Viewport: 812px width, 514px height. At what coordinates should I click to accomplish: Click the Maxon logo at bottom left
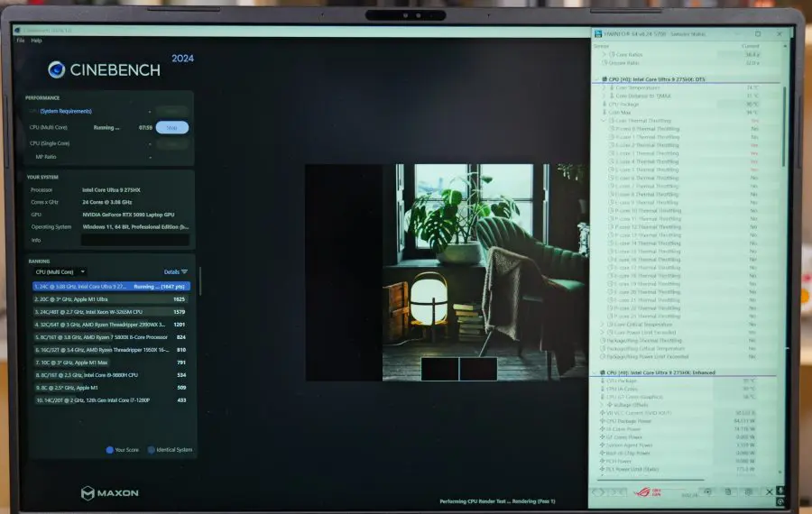tap(110, 492)
